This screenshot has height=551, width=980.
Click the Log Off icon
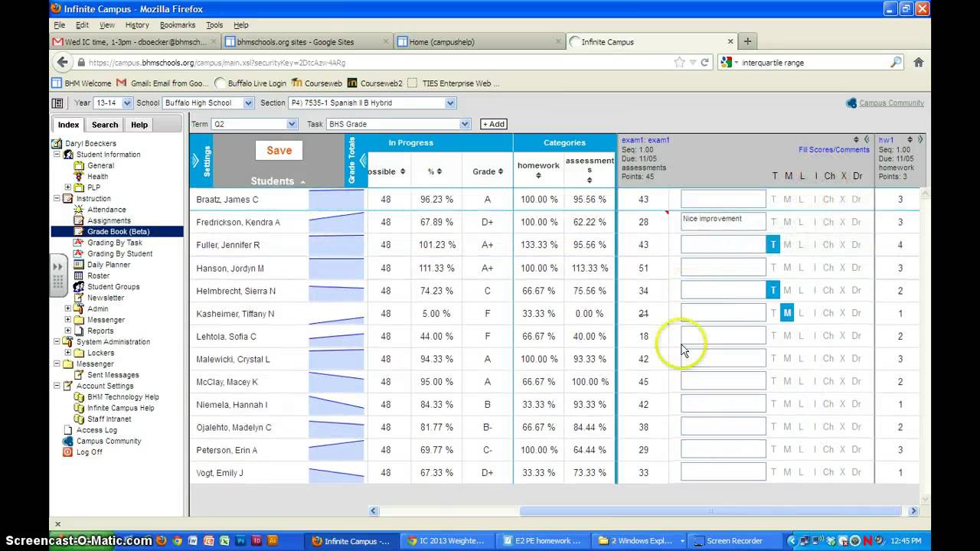68,452
